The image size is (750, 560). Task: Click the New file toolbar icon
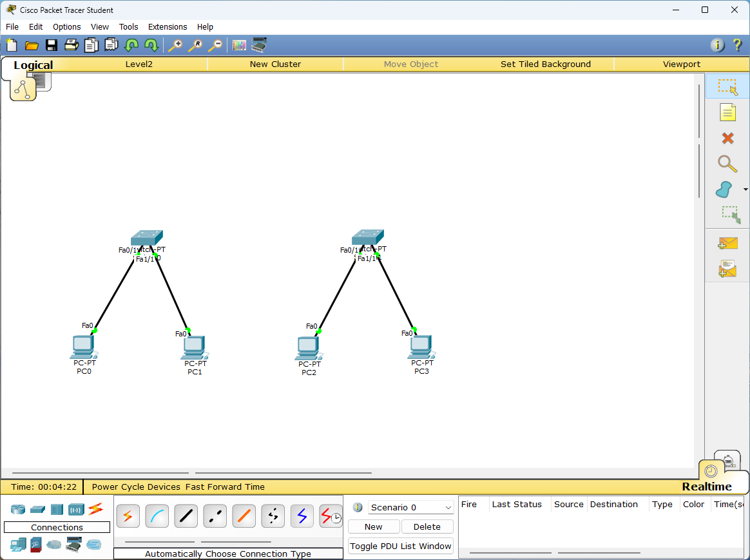12,45
